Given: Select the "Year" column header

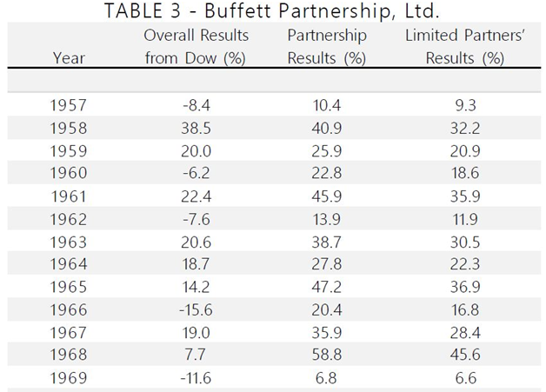Looking at the screenshot, I should click(68, 58).
